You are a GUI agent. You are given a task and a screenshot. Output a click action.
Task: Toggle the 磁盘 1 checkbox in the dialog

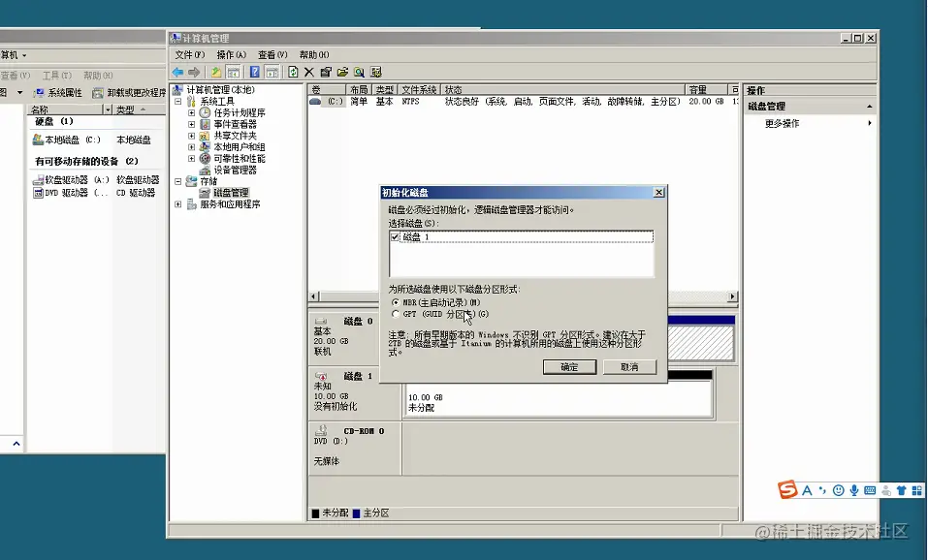coord(395,237)
